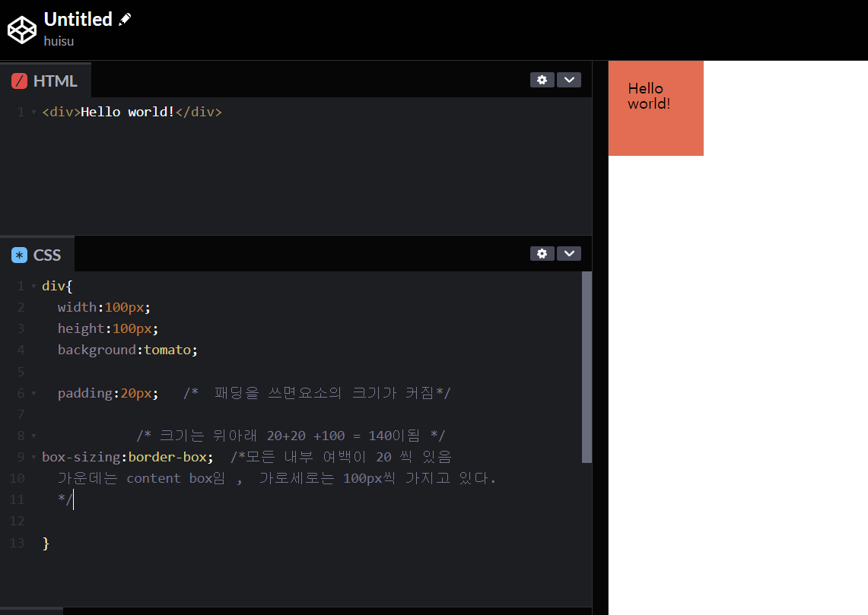This screenshot has height=615, width=868.
Task: Place cursor in Hello world! HTML code
Action: point(128,112)
